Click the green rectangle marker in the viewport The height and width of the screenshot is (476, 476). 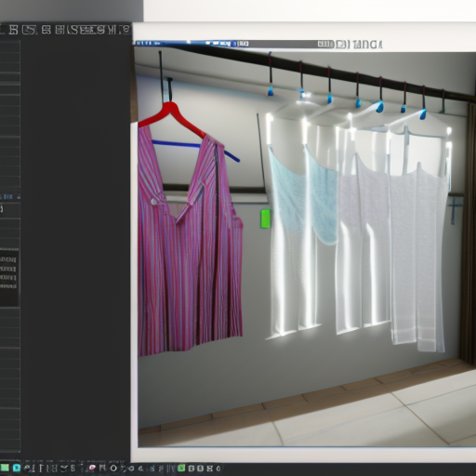265,218
